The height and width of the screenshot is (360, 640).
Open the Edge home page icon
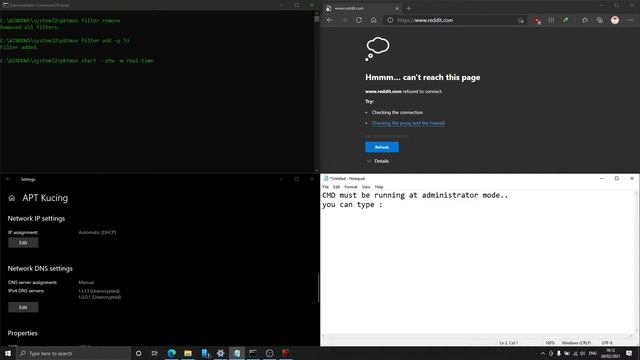tap(373, 20)
